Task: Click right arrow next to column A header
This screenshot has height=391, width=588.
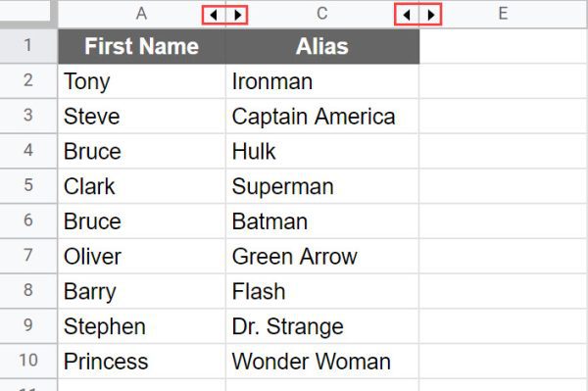Action: [237, 16]
